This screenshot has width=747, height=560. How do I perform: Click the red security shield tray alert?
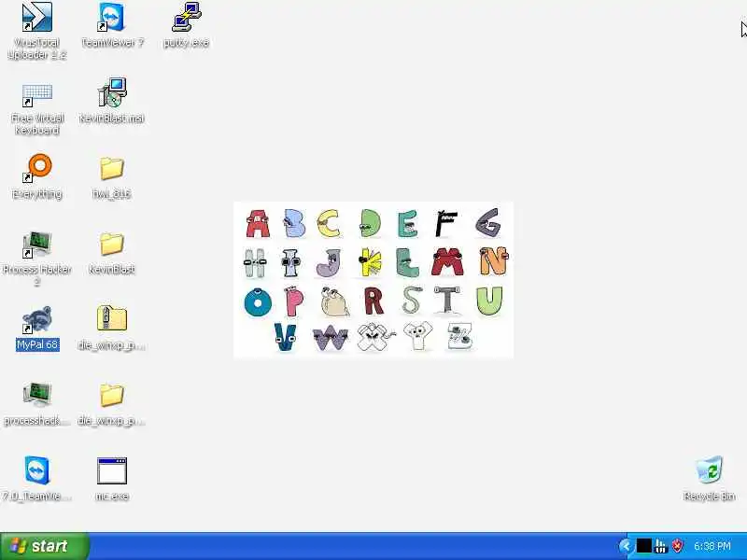(678, 546)
